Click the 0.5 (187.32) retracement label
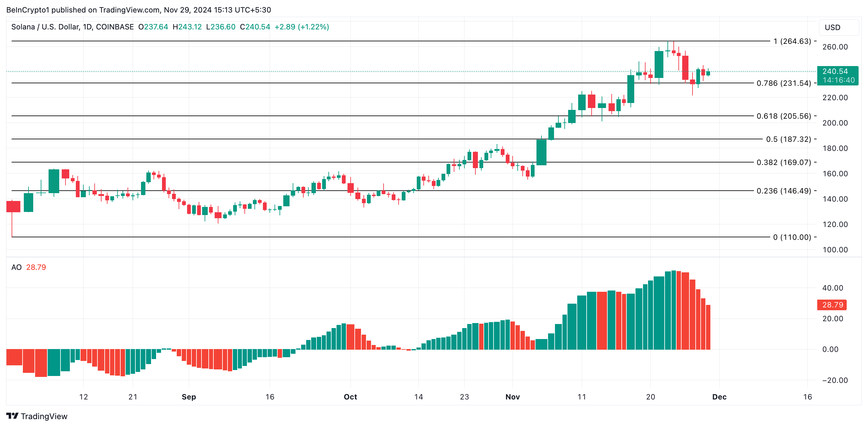The height and width of the screenshot is (427, 868). pos(788,139)
